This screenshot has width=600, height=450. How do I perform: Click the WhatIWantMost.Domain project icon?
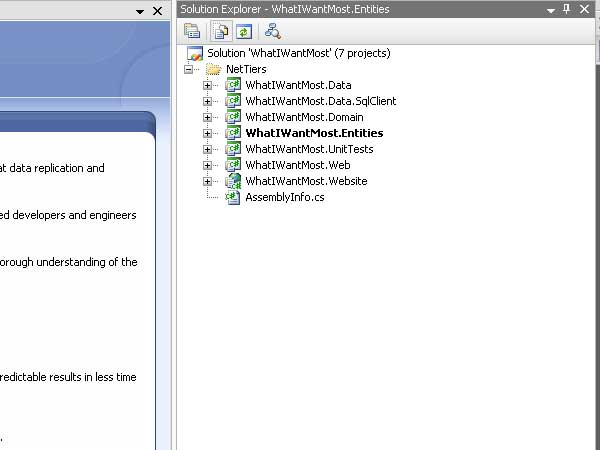[233, 117]
